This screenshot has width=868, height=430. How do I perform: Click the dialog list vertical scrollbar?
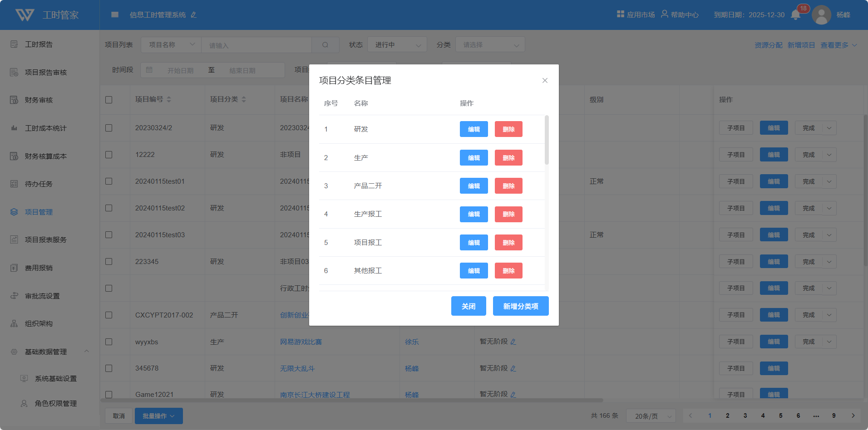click(x=547, y=141)
